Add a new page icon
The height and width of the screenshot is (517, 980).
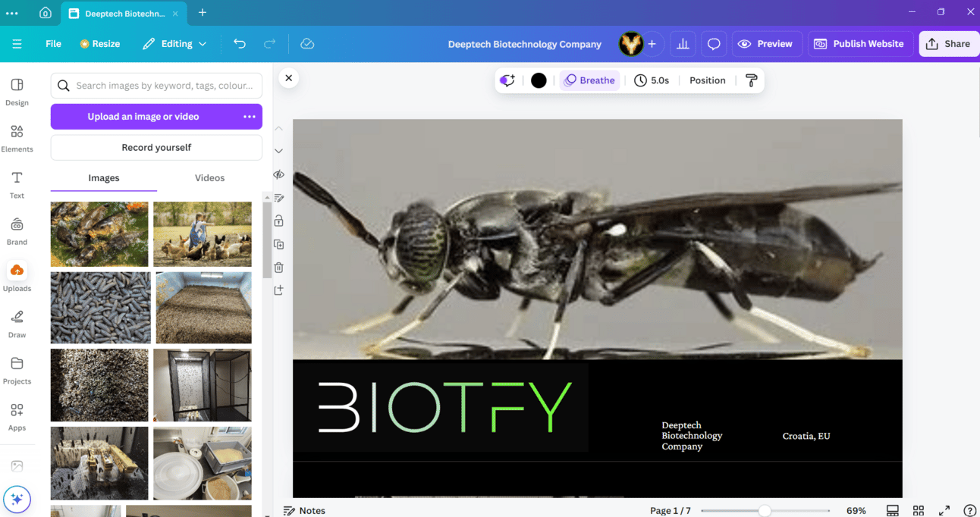[x=278, y=290]
